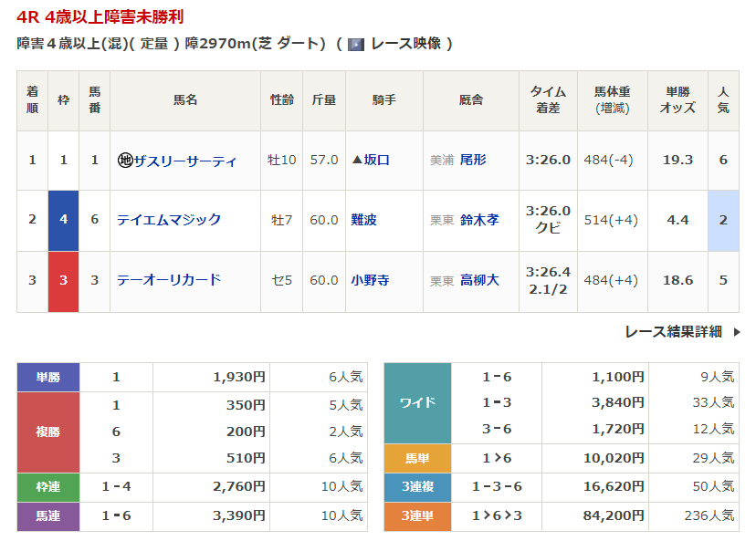This screenshot has height=541, width=756.
Task: Click the 馬連 payout label
Action: coord(48,516)
